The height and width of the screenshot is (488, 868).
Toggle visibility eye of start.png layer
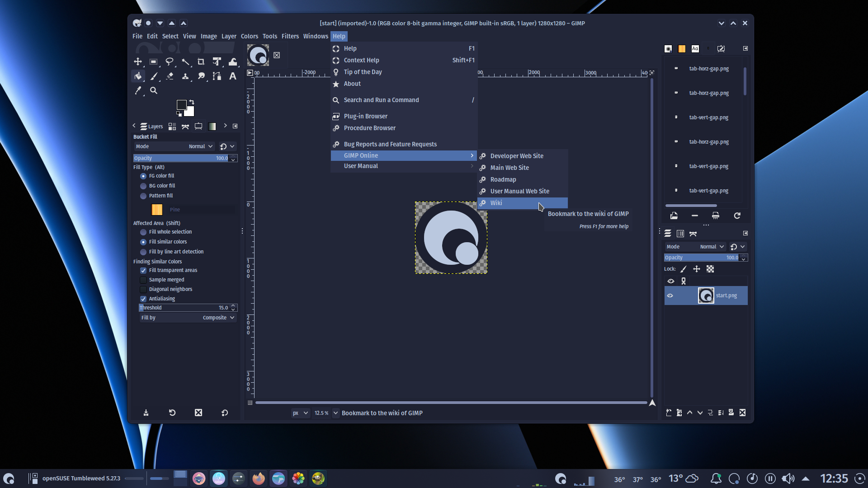click(670, 296)
